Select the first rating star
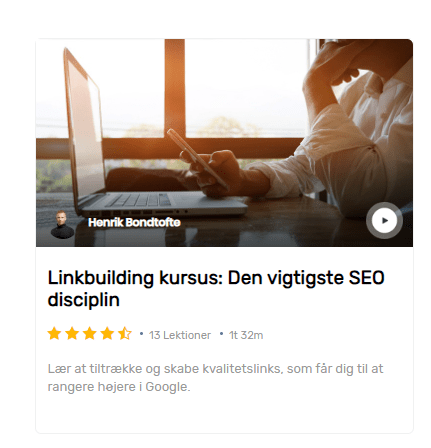Image resolution: width=431 pixels, height=448 pixels. click(54, 334)
